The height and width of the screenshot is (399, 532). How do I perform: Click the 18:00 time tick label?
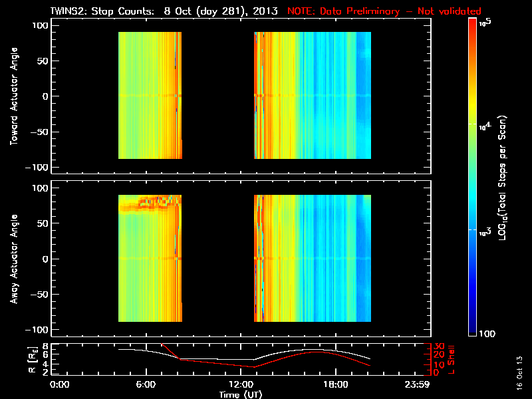pyautogui.click(x=335, y=385)
